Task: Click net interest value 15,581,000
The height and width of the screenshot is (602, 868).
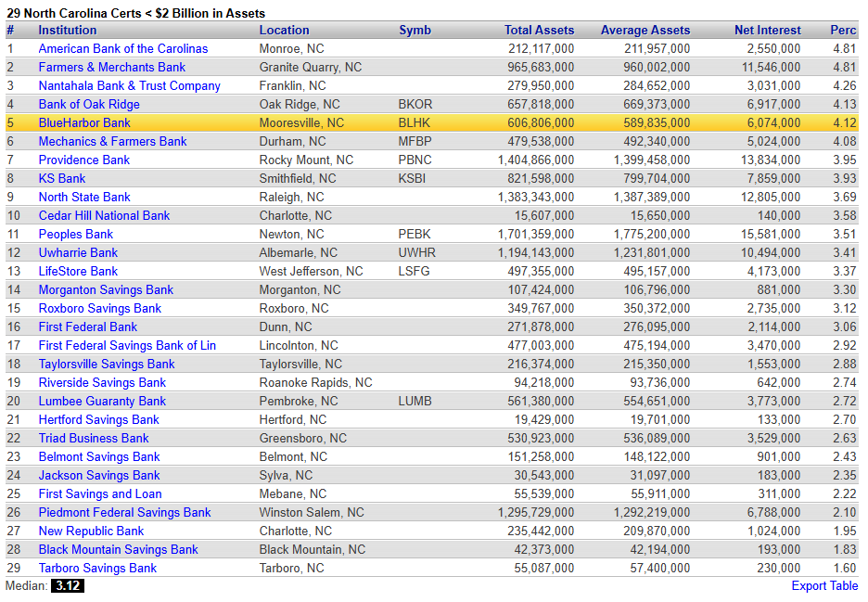Action: click(771, 235)
